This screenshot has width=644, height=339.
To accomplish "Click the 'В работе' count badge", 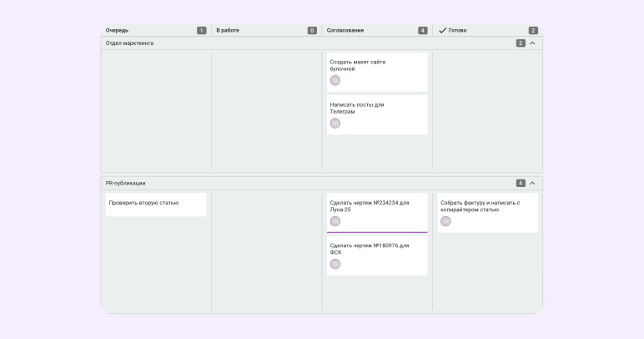I will [312, 30].
